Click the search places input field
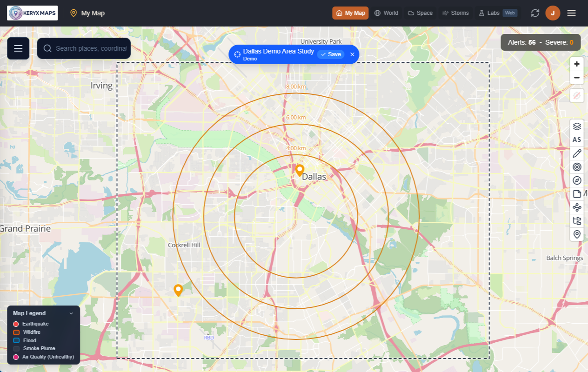Viewport: 588px width, 372px height. (84, 48)
